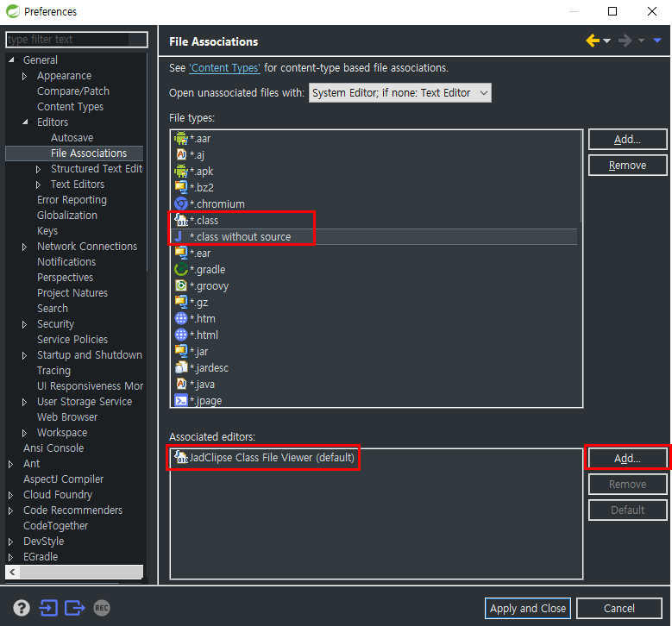Select 'JadClipse Class File Viewer (default)' editor
This screenshot has height=626, width=672.
(265, 458)
